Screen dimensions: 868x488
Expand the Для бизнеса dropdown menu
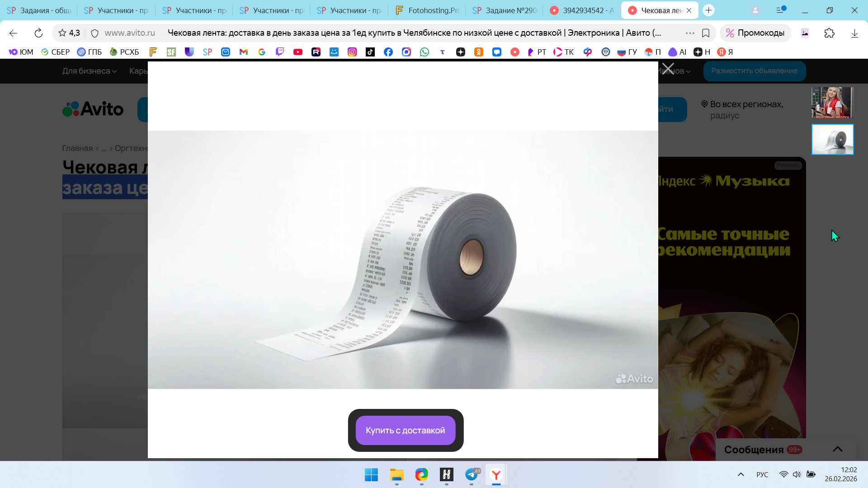click(x=89, y=71)
